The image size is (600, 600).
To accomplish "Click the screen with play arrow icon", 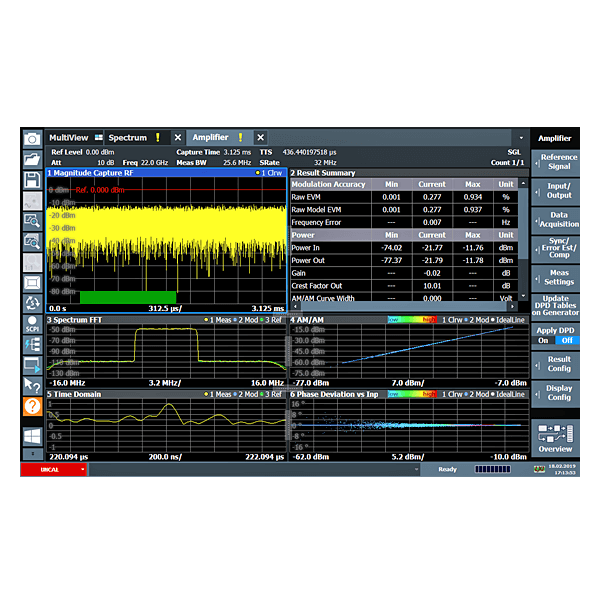I will click(x=32, y=365).
